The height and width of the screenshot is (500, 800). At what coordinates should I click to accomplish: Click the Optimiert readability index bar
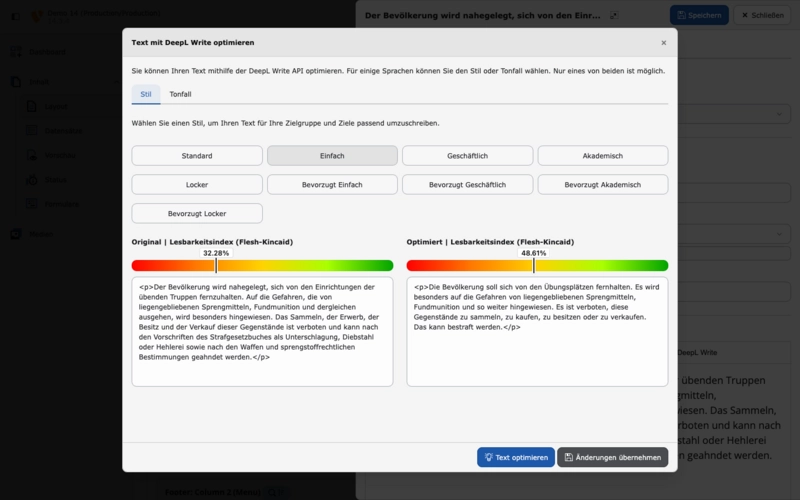tap(537, 265)
